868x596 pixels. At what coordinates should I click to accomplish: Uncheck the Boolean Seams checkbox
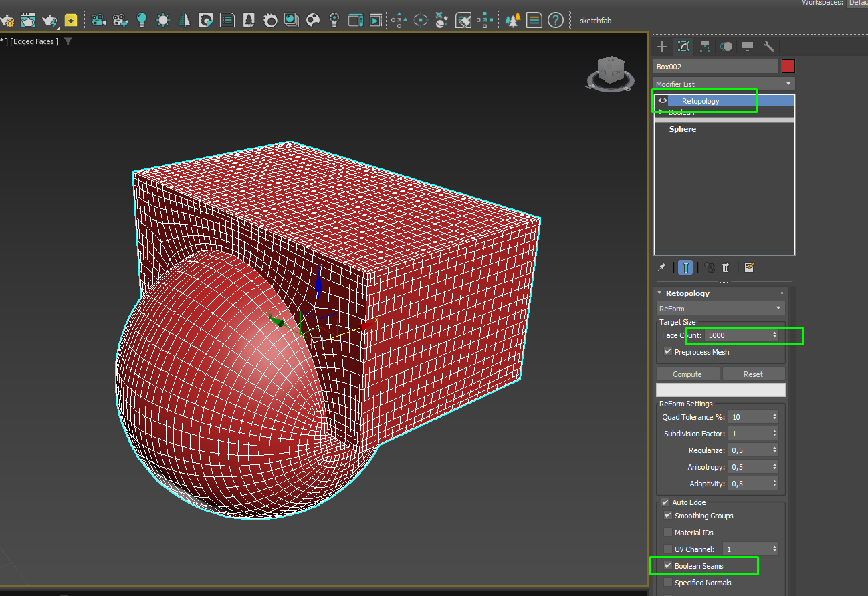pos(667,566)
